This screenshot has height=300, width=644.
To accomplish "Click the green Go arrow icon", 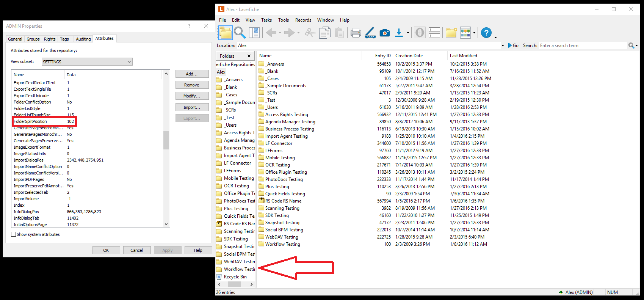I will pos(510,46).
